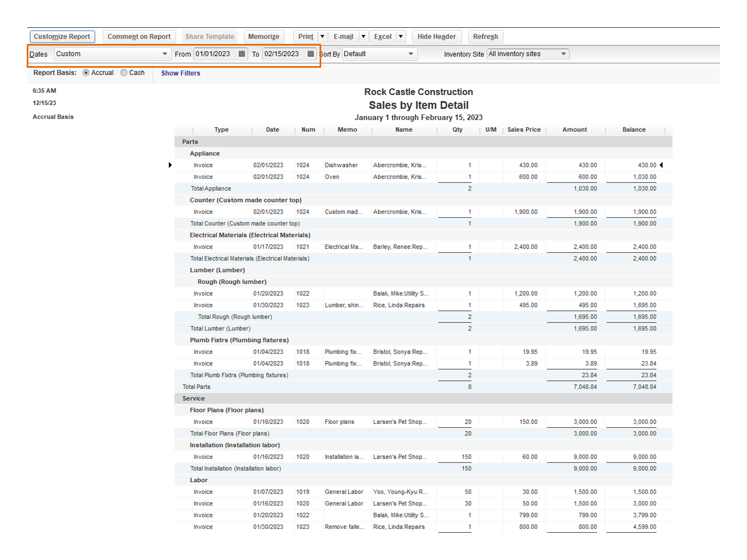Viewport: 747px width, 560px height.
Task: Open the Sort By dropdown showing Default
Action: click(x=410, y=54)
